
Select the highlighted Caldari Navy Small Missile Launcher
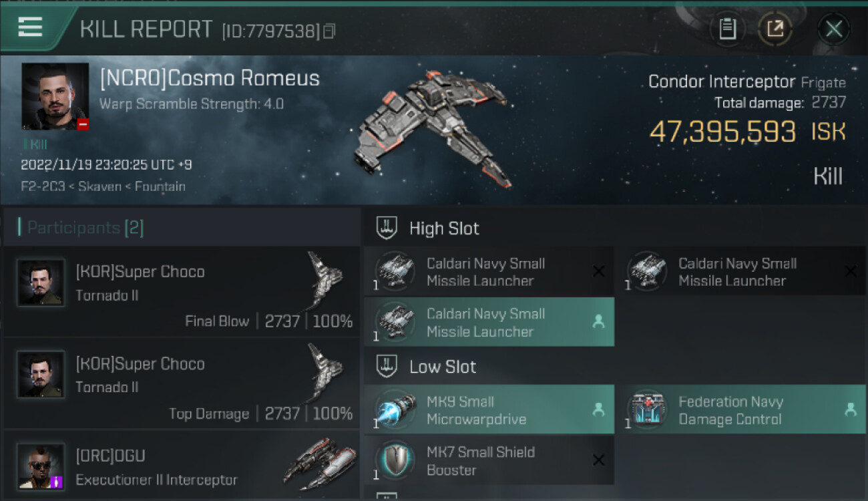pyautogui.click(x=487, y=322)
